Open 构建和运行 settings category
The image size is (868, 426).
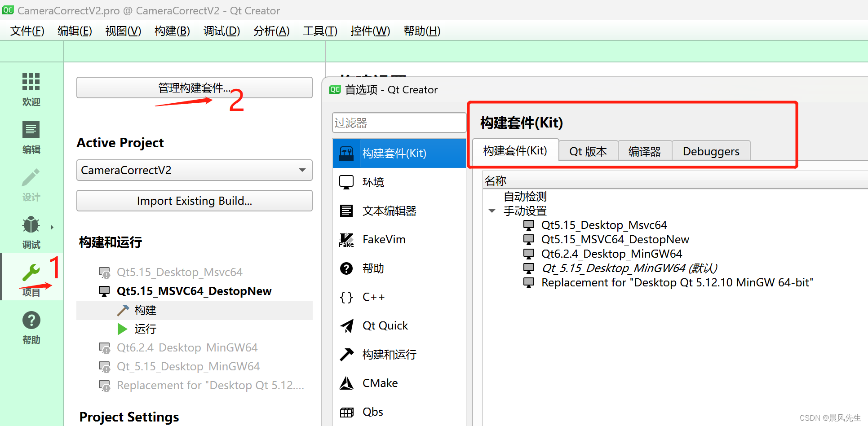click(399, 355)
